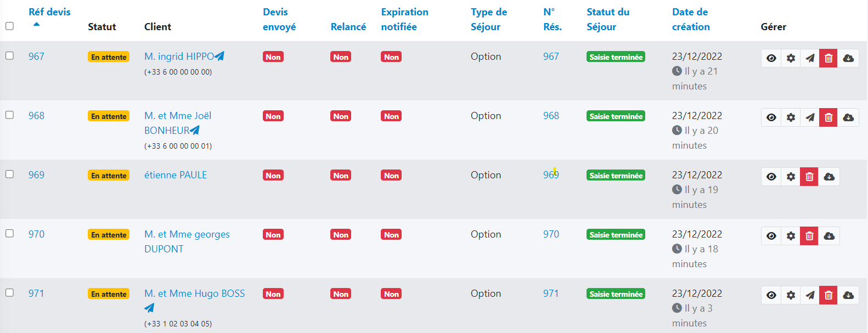Delete quote 969 with red trash icon
The width and height of the screenshot is (868, 333).
coord(809,177)
